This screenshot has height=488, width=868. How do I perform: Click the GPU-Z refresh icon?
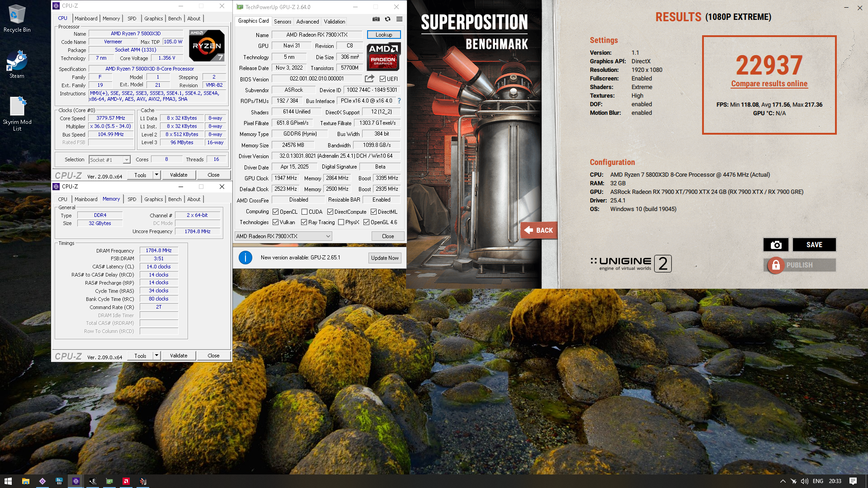coord(387,19)
